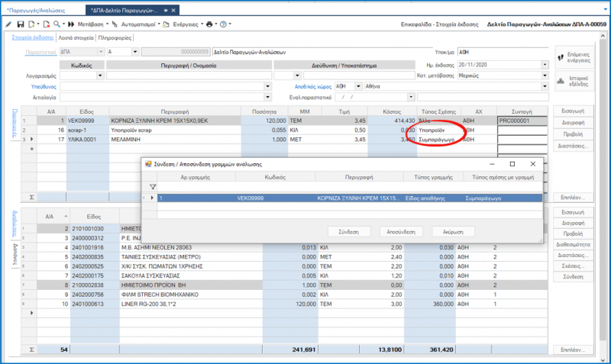The image size is (611, 364).
Task: Click the Αποσύνδεση button in dialog
Action: [x=401, y=232]
